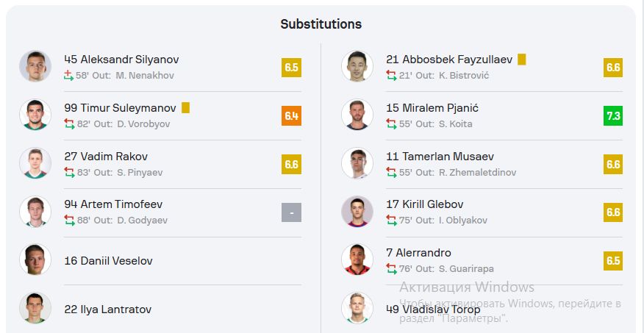This screenshot has width=644, height=333.
Task: Click the yellow card icon beside Timur Suleymanov
Action: [x=186, y=108]
